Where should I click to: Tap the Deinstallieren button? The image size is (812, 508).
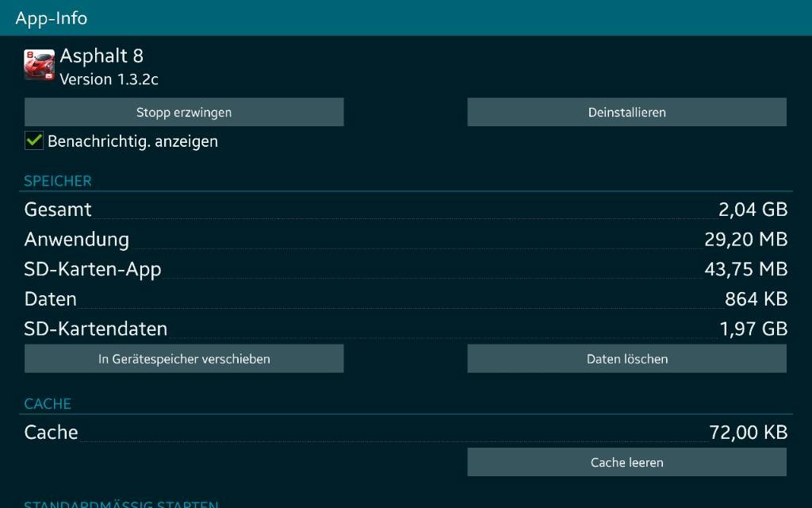pos(626,112)
